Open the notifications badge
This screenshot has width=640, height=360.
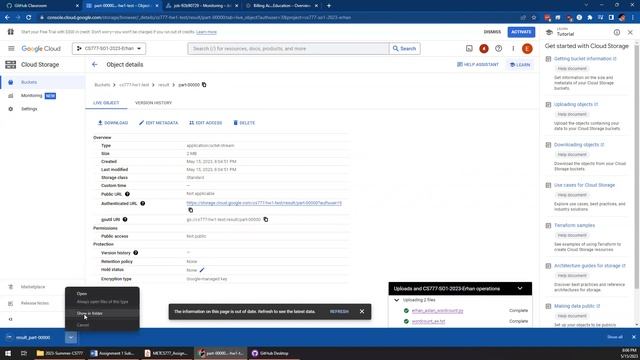[x=484, y=49]
